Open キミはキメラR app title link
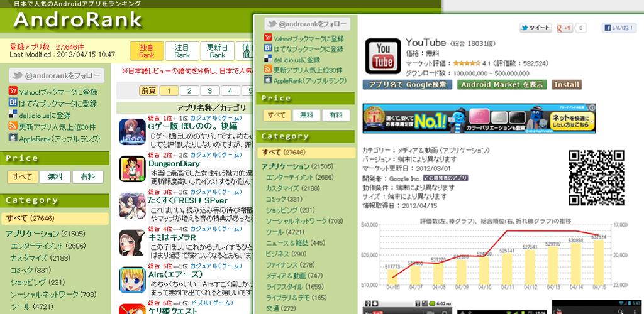The height and width of the screenshot is (314, 644). pos(172,237)
